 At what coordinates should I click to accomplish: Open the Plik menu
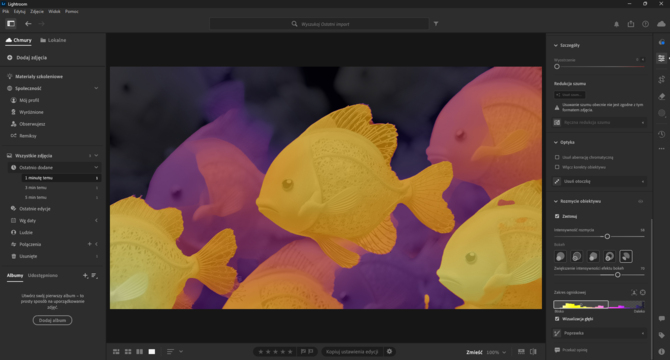tap(6, 12)
